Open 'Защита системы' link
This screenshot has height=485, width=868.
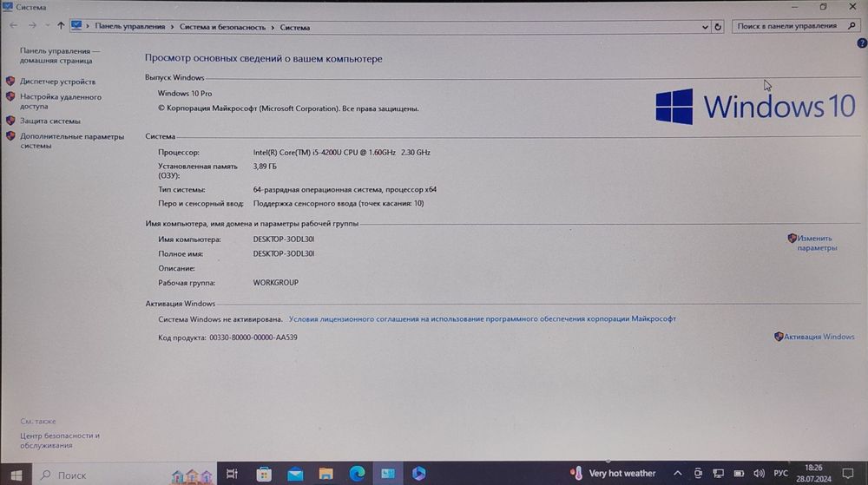pyautogui.click(x=49, y=121)
